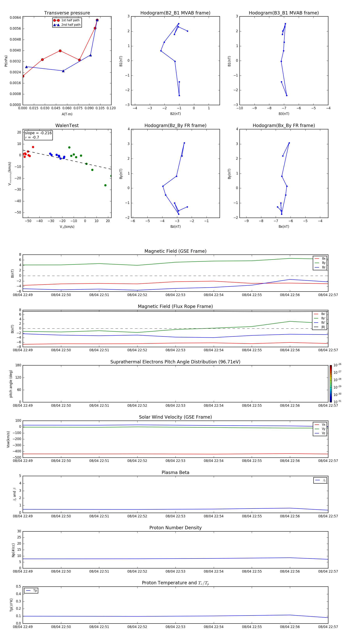Click the βp legend entry in Plasma Beta
The image size is (351, 644).
click(x=320, y=480)
